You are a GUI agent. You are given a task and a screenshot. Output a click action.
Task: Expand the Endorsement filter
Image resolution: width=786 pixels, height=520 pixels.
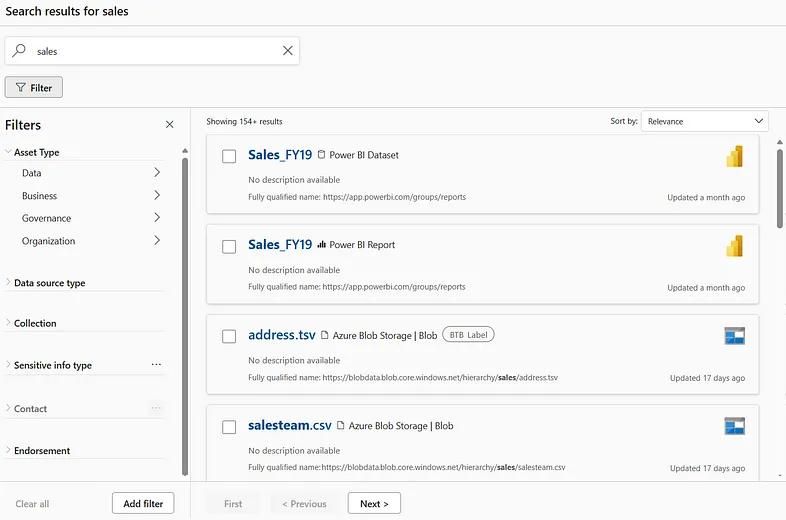tap(9, 450)
